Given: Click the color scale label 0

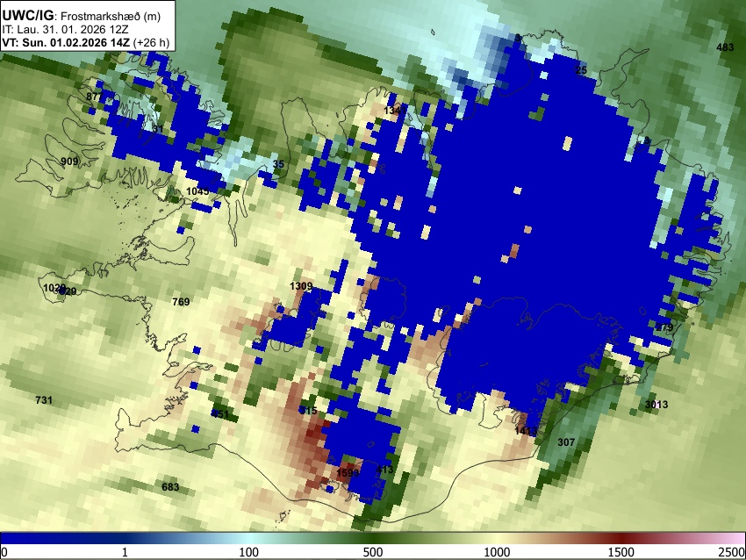Looking at the screenshot, I should coord(4,552).
